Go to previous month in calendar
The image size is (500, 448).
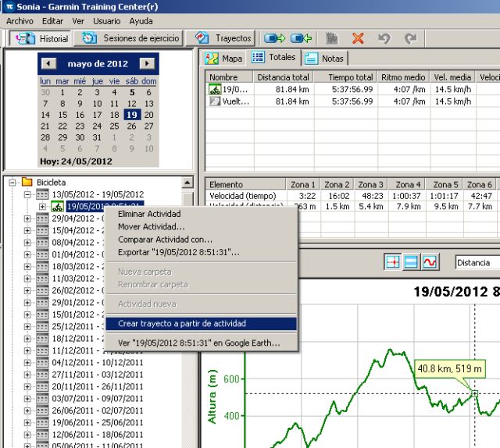48,64
